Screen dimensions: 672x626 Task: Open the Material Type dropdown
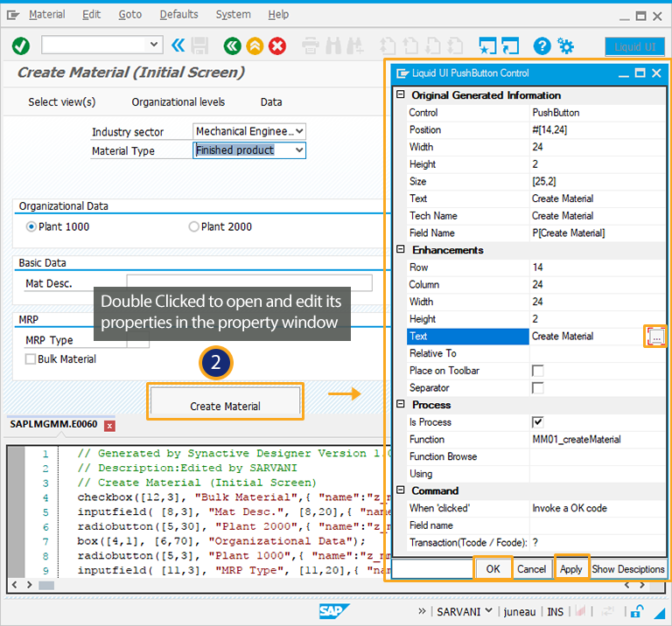click(x=299, y=150)
